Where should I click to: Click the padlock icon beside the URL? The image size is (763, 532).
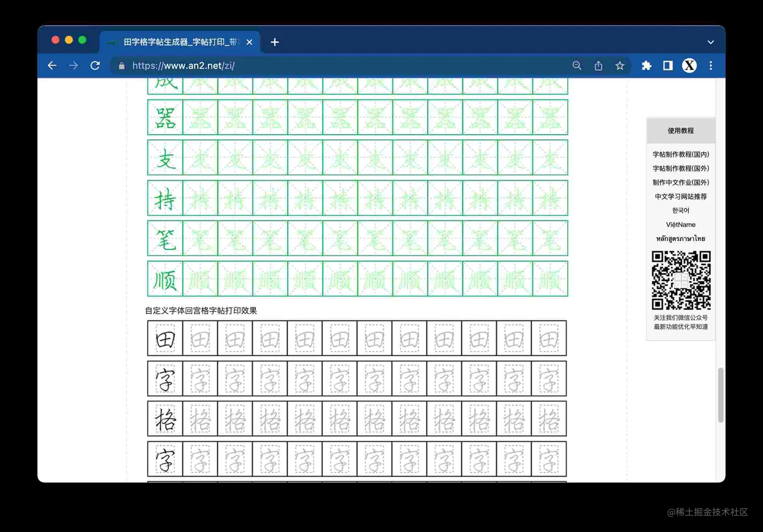coord(121,66)
